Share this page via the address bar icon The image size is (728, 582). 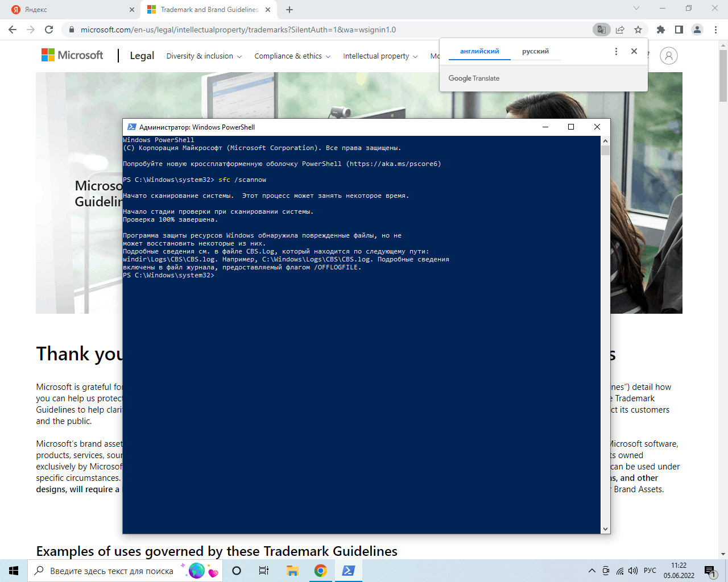pos(620,30)
